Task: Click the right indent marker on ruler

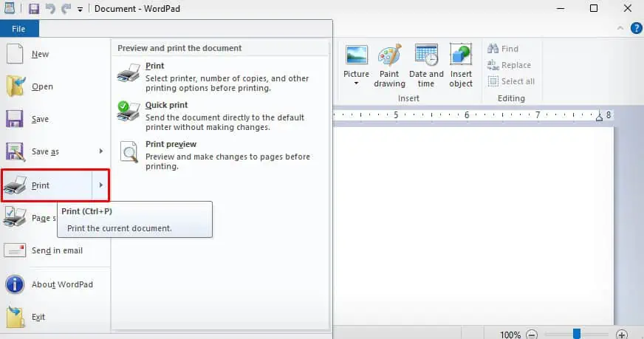Action: click(599, 117)
